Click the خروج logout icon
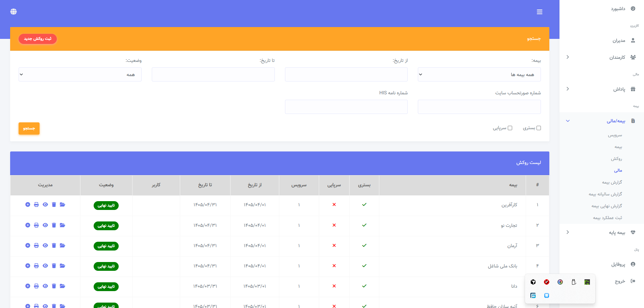Screen dimensions: 644x308 pos(633,281)
